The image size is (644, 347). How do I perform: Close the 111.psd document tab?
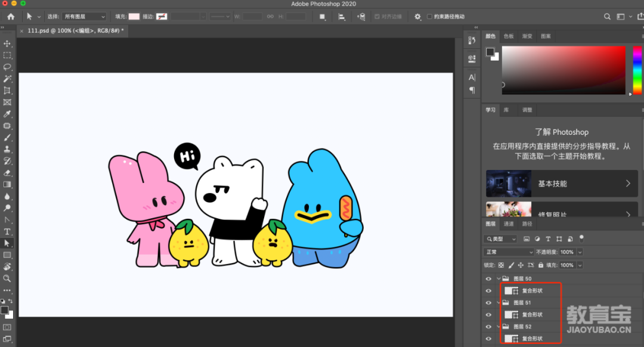point(22,31)
